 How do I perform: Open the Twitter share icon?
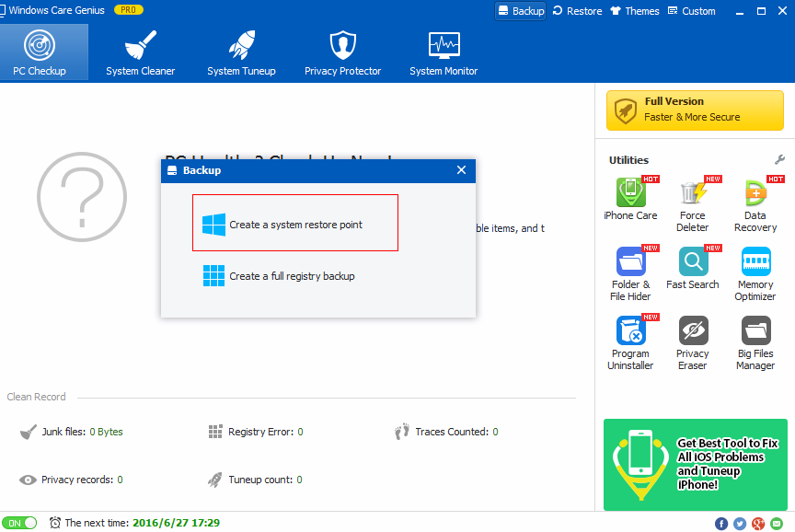click(x=740, y=524)
